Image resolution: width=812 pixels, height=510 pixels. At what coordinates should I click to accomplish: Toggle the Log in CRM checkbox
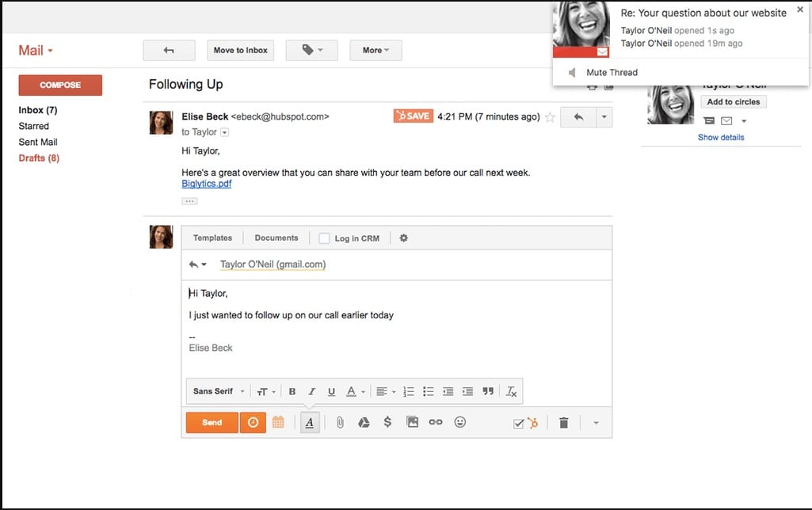point(324,238)
